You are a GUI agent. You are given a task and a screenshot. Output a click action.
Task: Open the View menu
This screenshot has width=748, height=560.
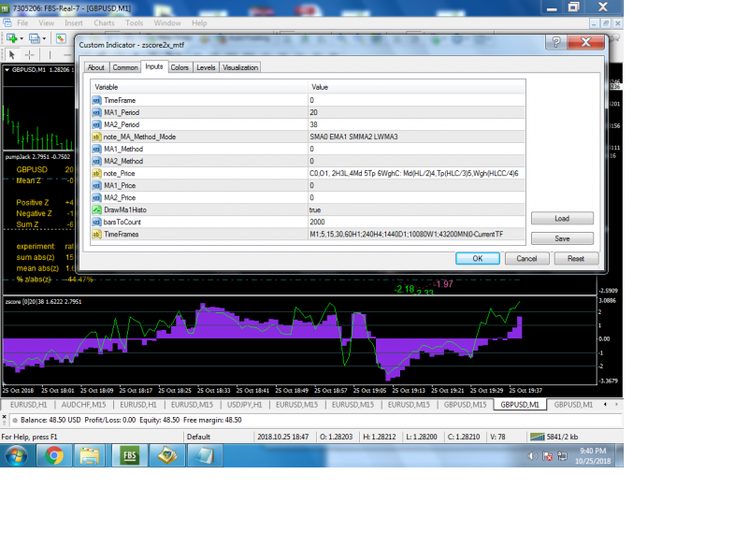pyautogui.click(x=46, y=22)
